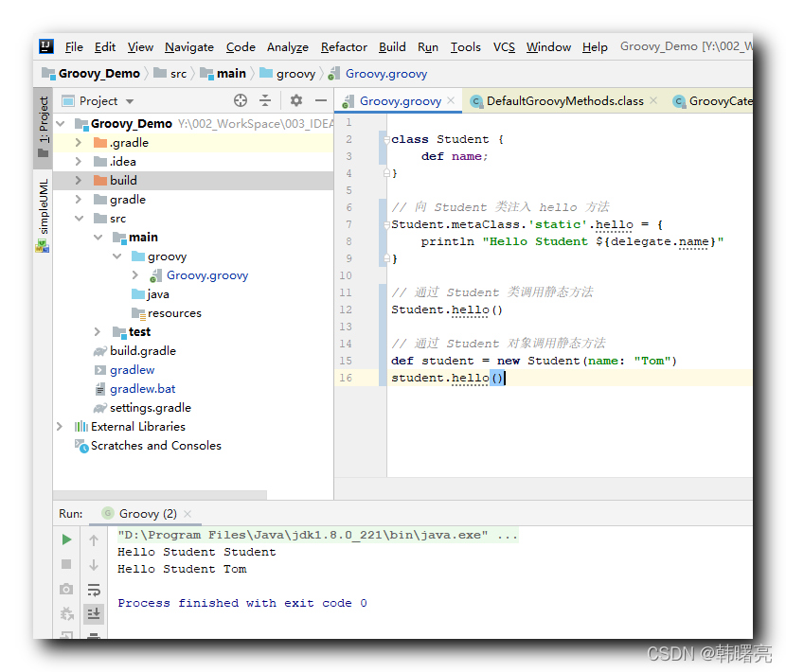Close the DefaultGroovyMethods.class tab
786x672 pixels.
653,100
